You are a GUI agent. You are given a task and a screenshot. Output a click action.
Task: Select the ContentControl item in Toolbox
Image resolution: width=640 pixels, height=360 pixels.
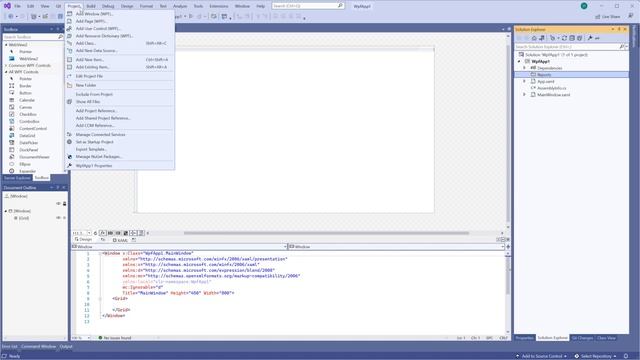coord(33,129)
